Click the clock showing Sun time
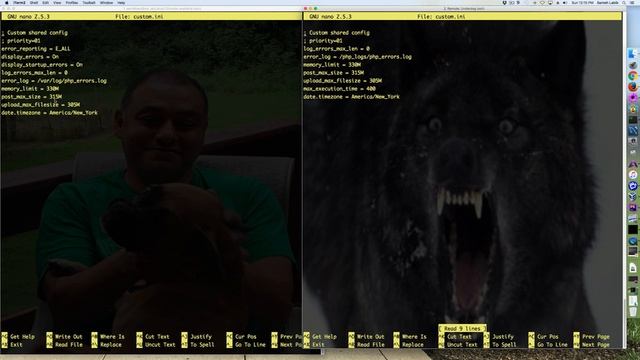This screenshot has height=360, width=640. pos(583,2)
